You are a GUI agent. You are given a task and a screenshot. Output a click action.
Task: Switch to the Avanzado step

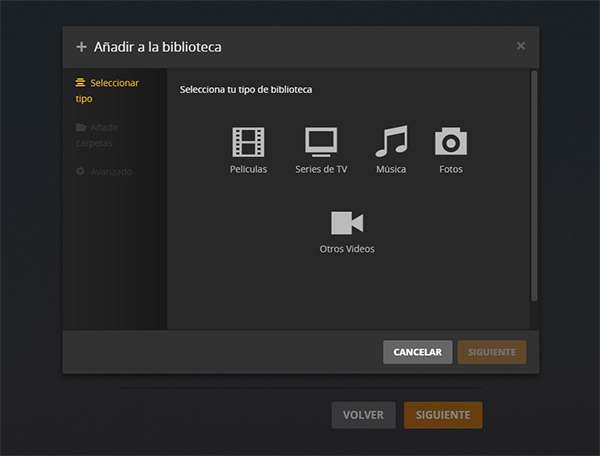click(110, 171)
